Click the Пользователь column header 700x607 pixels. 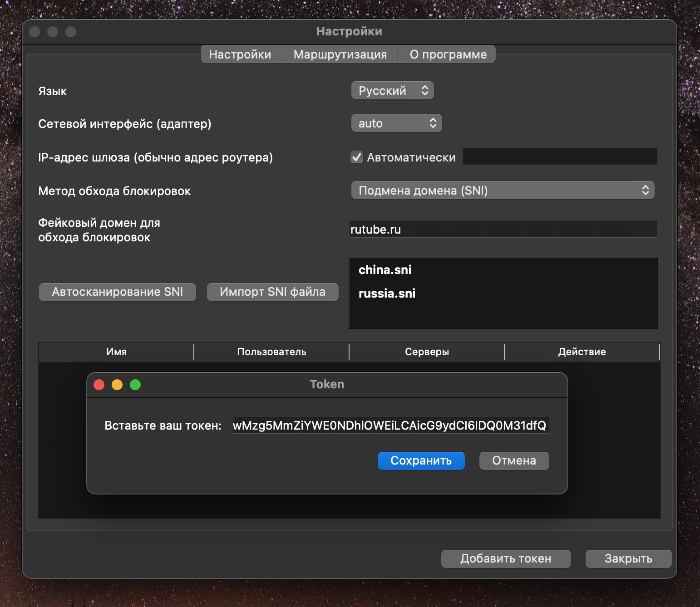tap(271, 352)
